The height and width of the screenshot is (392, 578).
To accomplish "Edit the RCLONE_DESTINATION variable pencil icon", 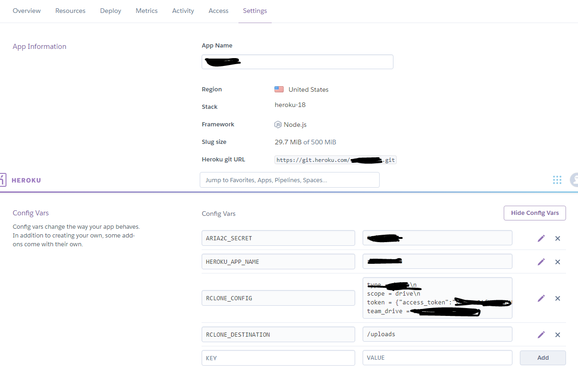I will tap(541, 335).
